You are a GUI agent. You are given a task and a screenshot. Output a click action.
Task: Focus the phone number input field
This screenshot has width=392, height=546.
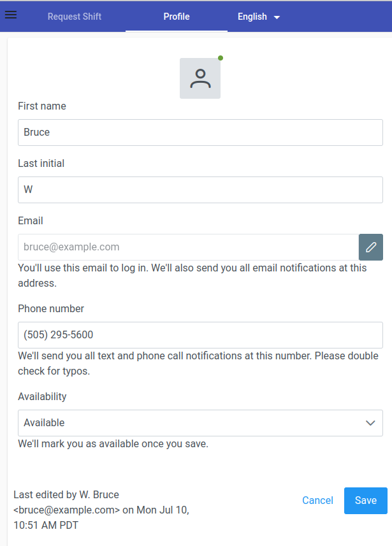tap(200, 335)
